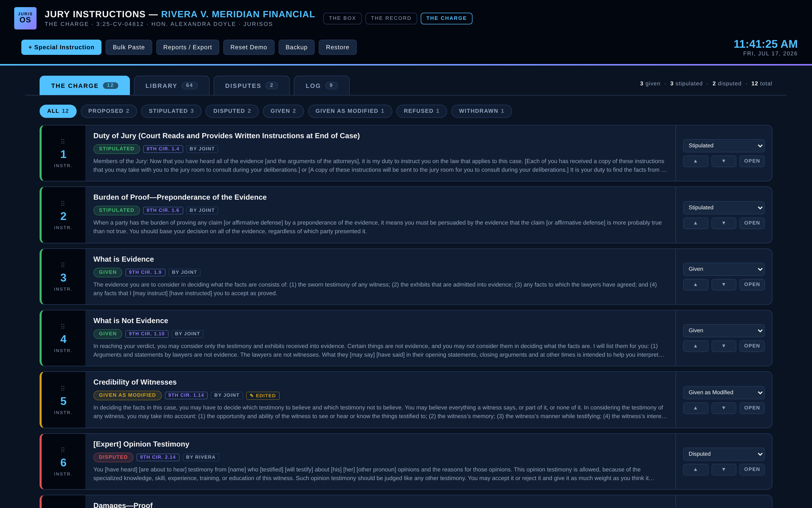The height and width of the screenshot is (508, 812).
Task: Filter list by Disputed 2
Action: pyautogui.click(x=232, y=111)
